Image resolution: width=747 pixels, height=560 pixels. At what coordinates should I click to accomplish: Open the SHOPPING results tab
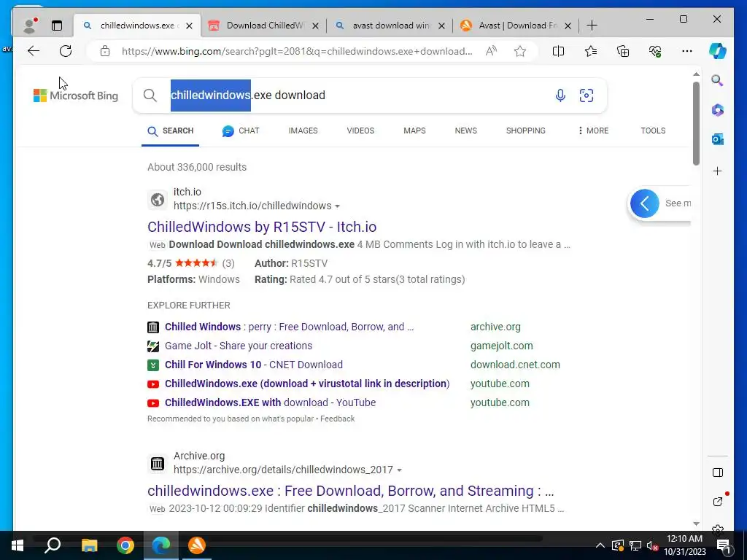click(525, 131)
